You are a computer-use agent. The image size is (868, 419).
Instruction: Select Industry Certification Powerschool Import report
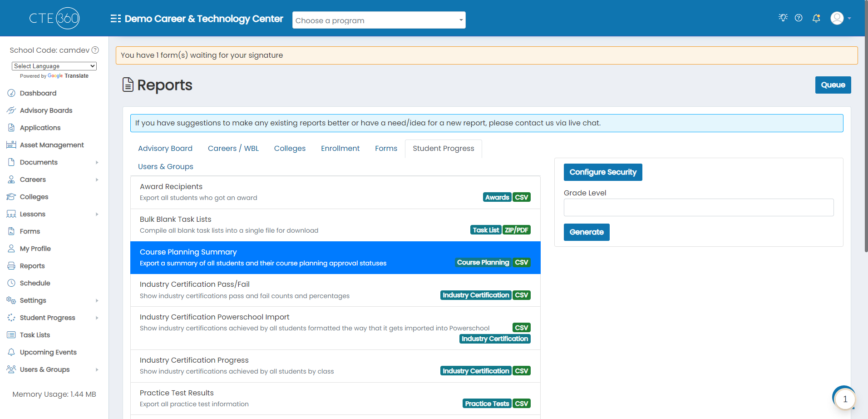pyautogui.click(x=335, y=328)
